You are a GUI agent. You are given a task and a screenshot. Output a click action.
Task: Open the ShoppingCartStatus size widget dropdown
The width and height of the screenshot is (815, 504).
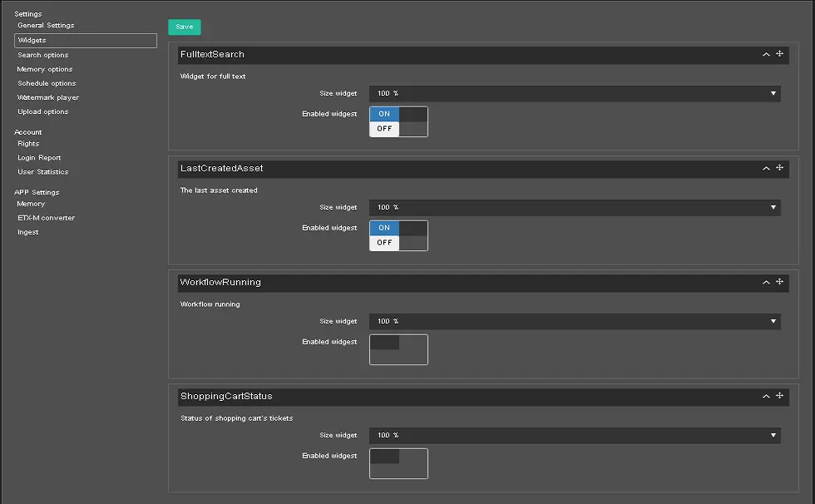pos(575,435)
